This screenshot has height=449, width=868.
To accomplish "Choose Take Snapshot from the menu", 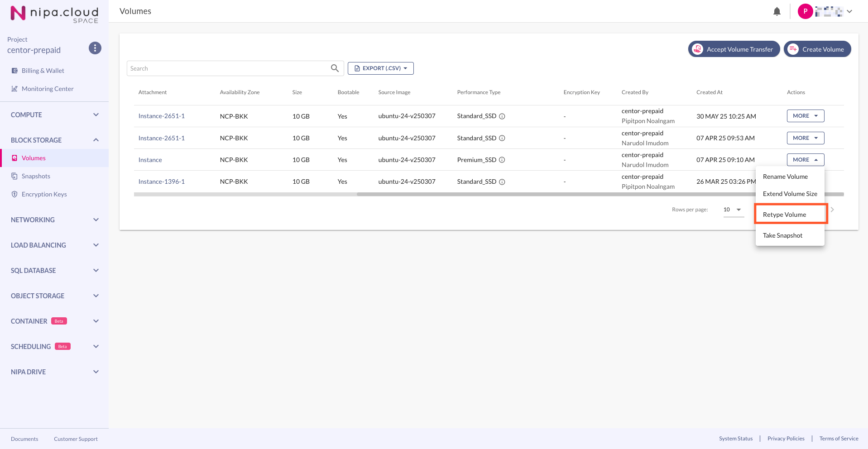I will (x=782, y=235).
